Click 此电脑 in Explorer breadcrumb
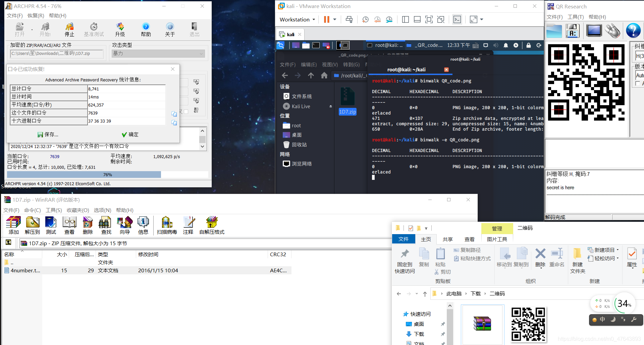 click(x=454, y=294)
